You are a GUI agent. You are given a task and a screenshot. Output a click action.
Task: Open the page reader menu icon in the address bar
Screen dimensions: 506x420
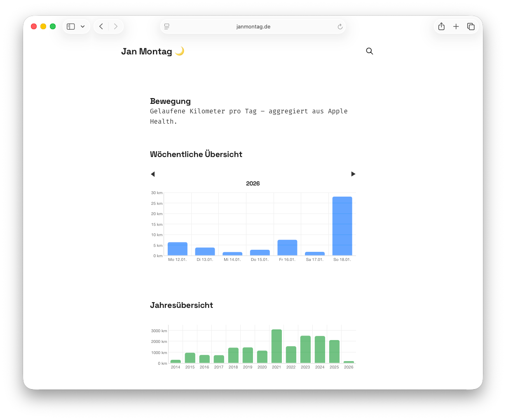pyautogui.click(x=167, y=26)
